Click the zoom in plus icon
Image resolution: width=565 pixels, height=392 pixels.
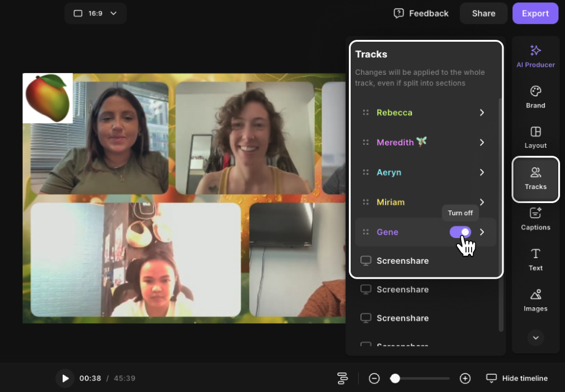[x=465, y=379]
